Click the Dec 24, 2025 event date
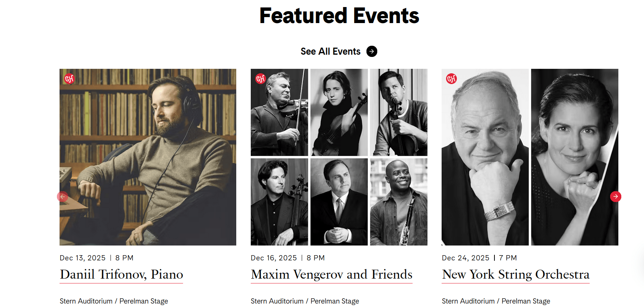Viewport: 644px width, 308px height. click(465, 258)
